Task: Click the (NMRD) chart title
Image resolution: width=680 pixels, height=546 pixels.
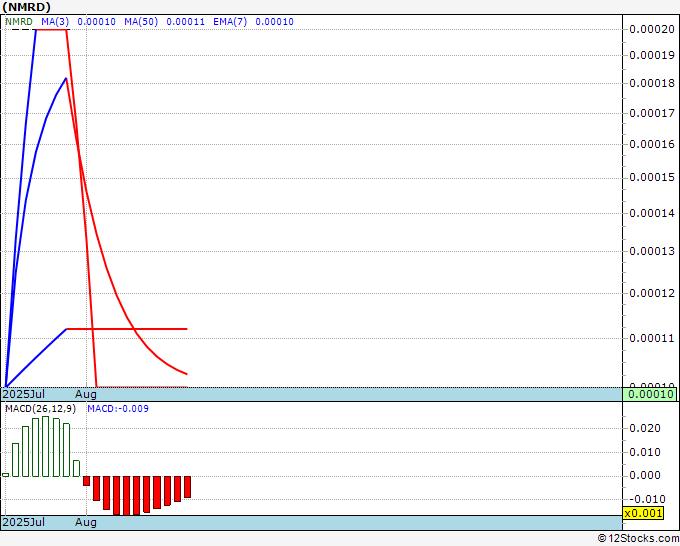Action: point(26,7)
